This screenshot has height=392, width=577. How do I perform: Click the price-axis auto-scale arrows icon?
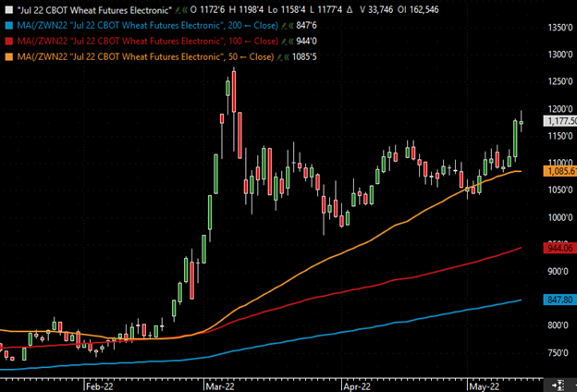click(559, 386)
